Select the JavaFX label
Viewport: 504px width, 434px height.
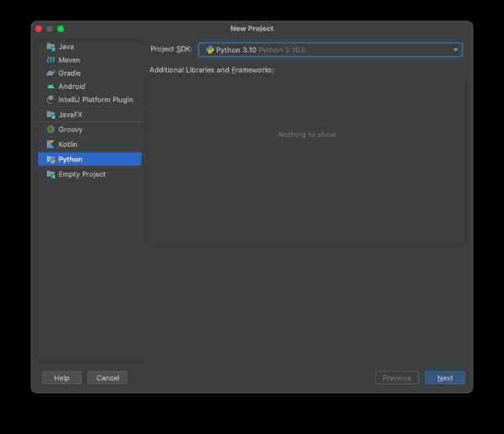pyautogui.click(x=70, y=115)
